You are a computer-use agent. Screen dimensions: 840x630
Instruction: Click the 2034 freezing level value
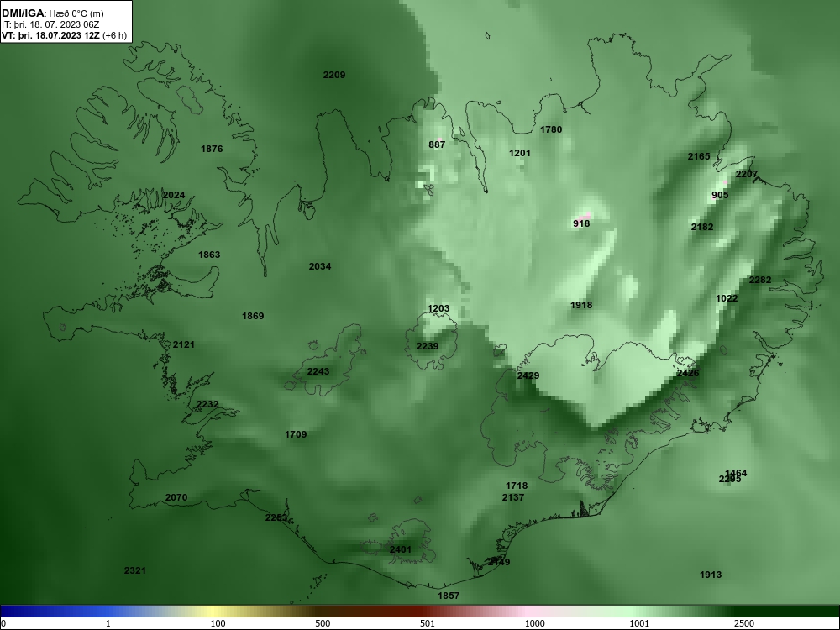pyautogui.click(x=320, y=266)
